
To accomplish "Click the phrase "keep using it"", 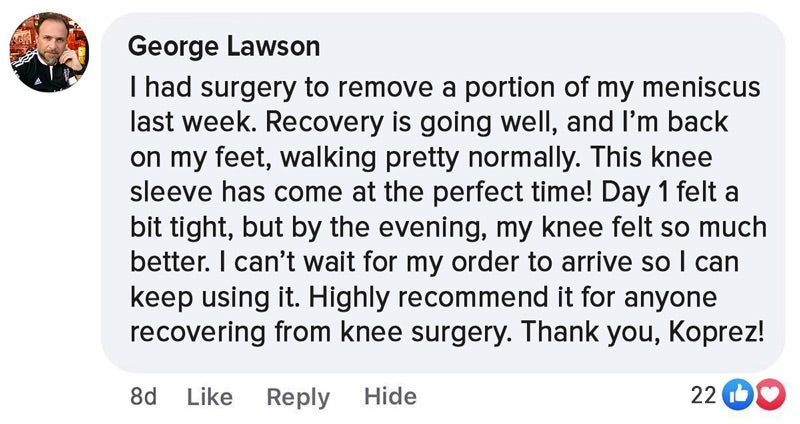I will click(214, 298).
